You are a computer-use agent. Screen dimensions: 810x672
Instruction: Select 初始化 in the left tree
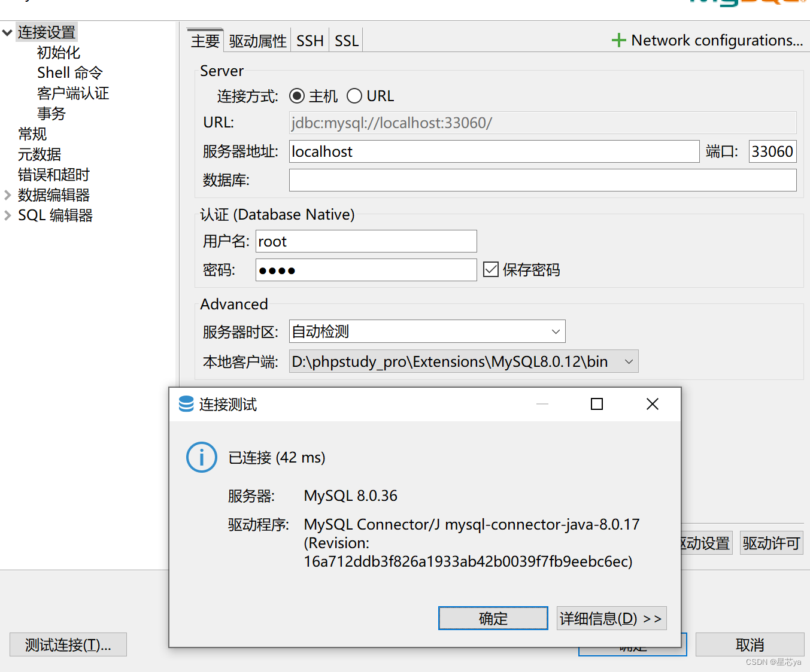pos(59,53)
